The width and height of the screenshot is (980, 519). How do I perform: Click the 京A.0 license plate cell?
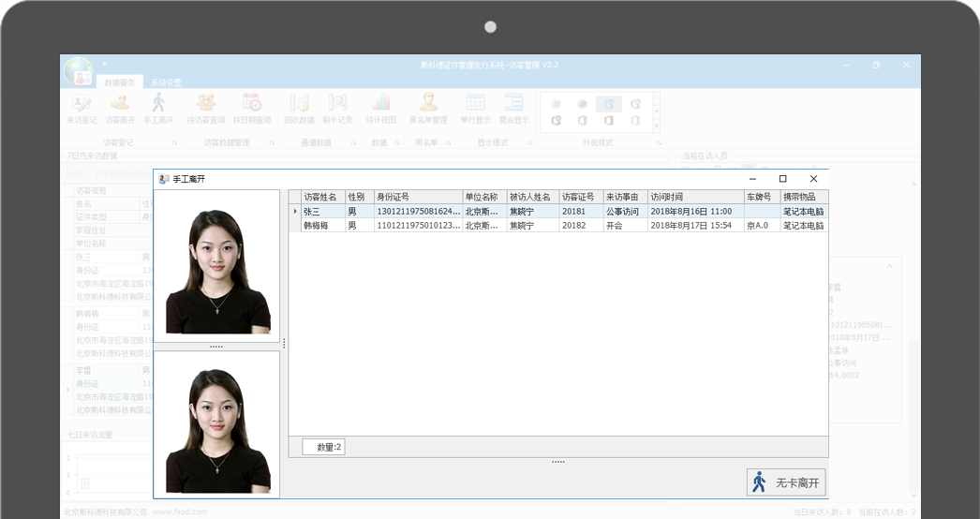point(762,225)
